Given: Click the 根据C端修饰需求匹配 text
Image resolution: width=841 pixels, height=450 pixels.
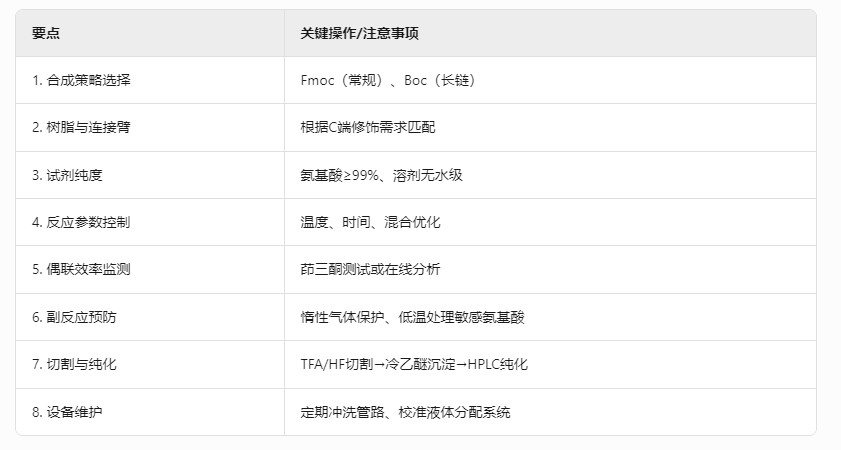Looking at the screenshot, I should coord(368,128).
